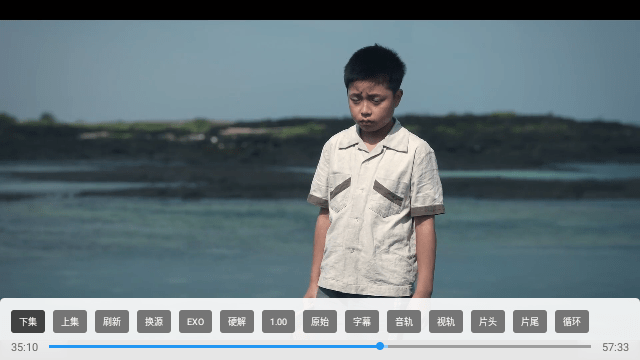Click the blue seek bar handle
Viewport: 640px width, 360px height.
click(x=380, y=346)
